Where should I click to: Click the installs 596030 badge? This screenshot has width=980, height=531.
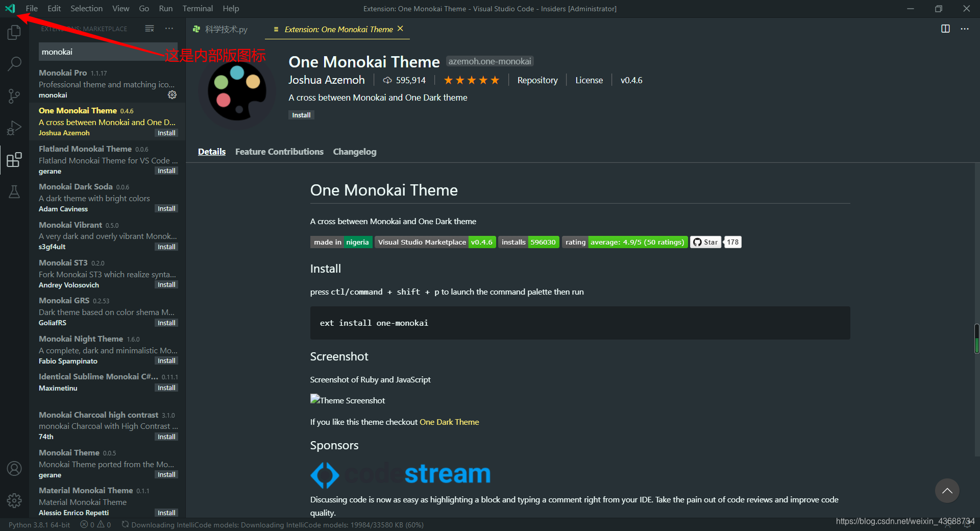click(x=529, y=242)
